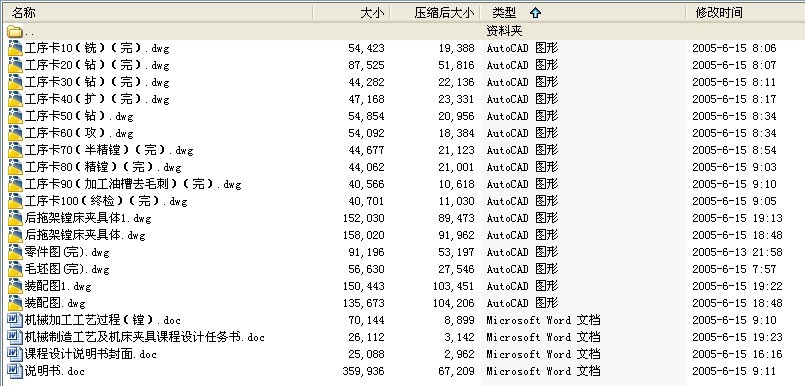Click the icon of 工序卡10(铣)(完).dwg
The height and width of the screenshot is (386, 805).
pos(15,48)
